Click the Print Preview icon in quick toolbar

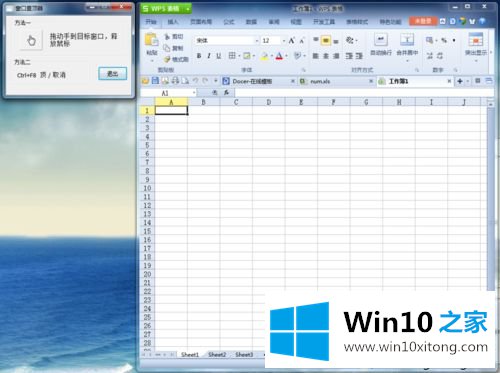(x=185, y=81)
